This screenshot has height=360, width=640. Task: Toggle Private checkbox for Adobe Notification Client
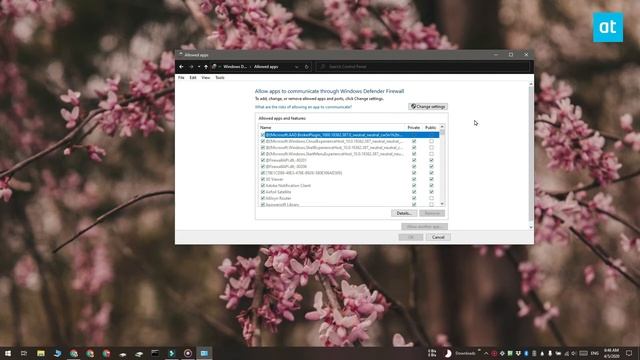[x=414, y=185]
